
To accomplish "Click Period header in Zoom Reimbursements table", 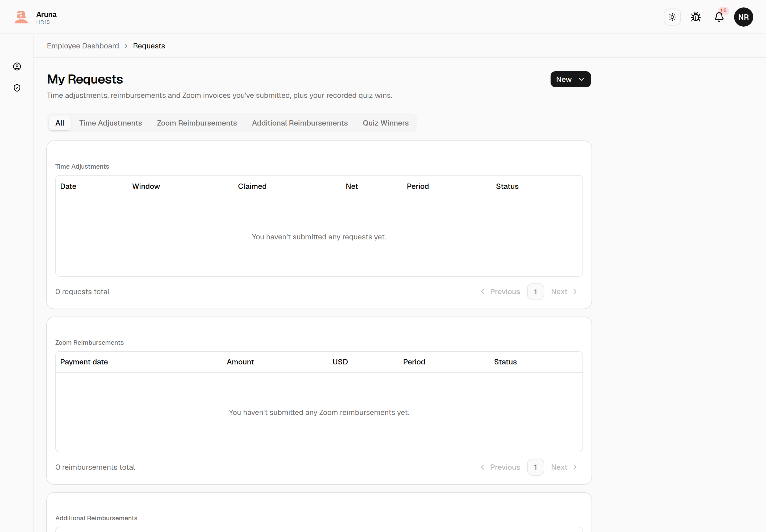I will tap(414, 362).
